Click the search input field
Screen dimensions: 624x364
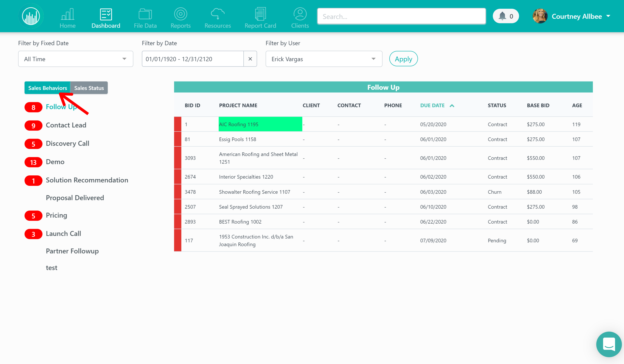401,16
